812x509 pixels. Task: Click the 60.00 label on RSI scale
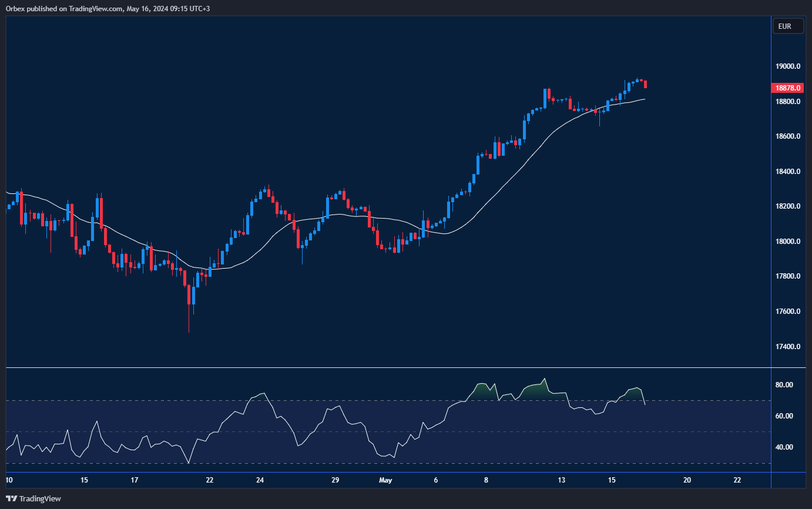tap(784, 416)
